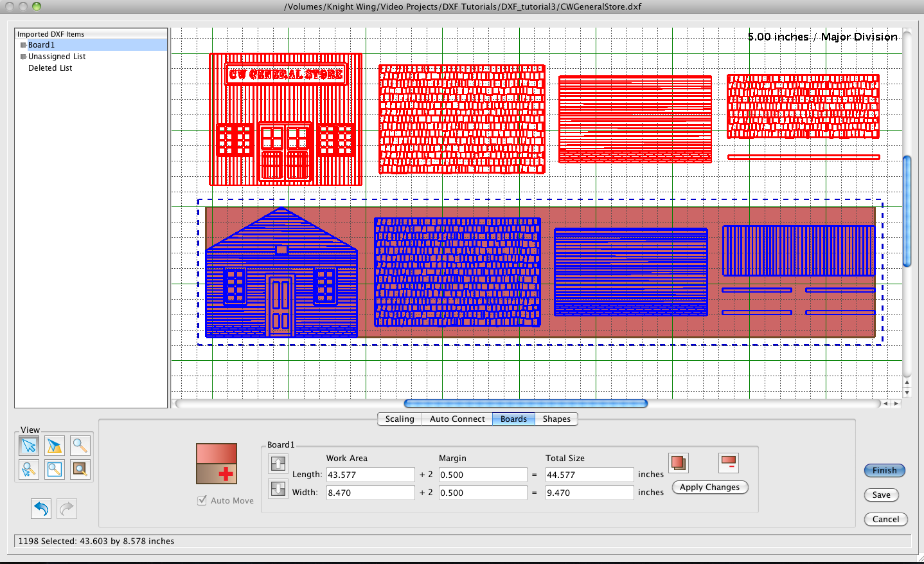This screenshot has height=564, width=924.
Task: Click the remove board icon with minus
Action: point(729,462)
